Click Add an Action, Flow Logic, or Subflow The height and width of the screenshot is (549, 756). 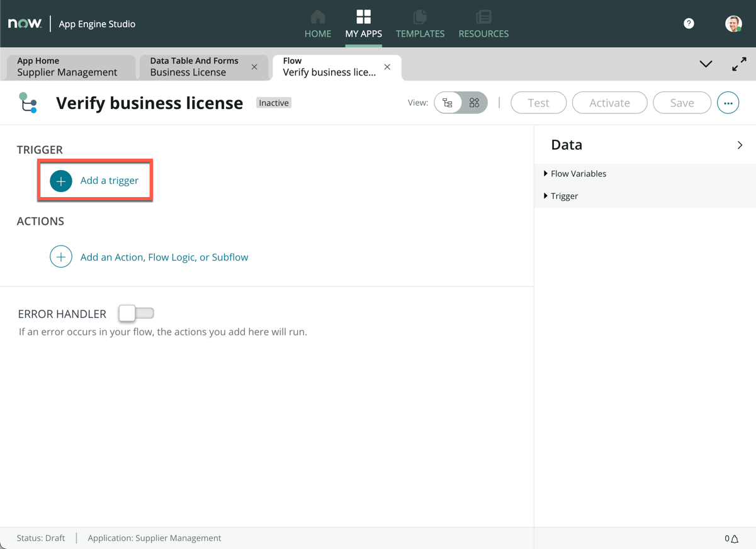click(164, 257)
